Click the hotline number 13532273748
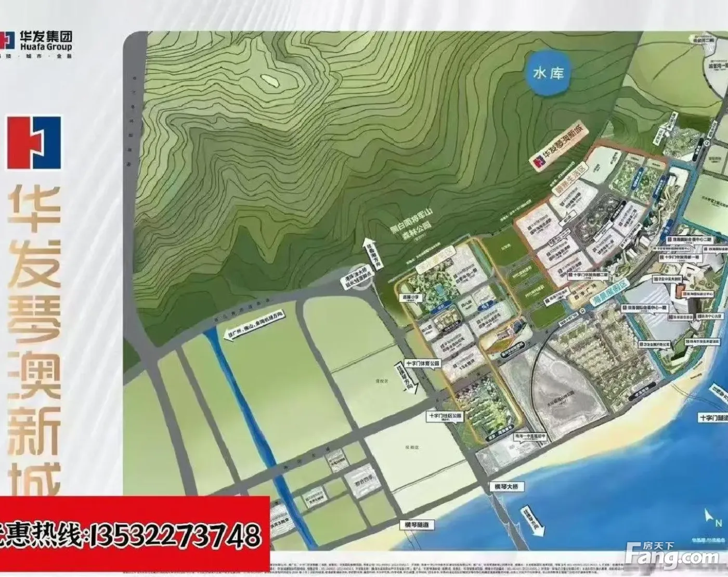This screenshot has height=577, width=728. (176, 534)
